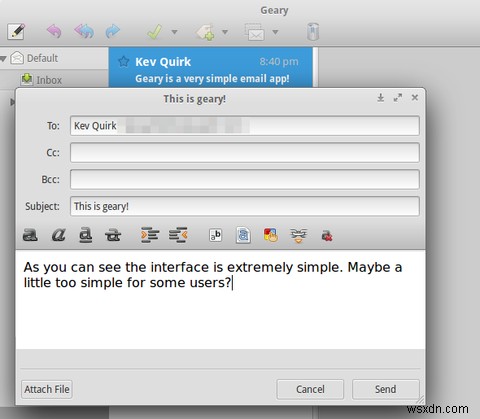
Task: Select Kev Quirk conversation row
Action: [x=211, y=67]
